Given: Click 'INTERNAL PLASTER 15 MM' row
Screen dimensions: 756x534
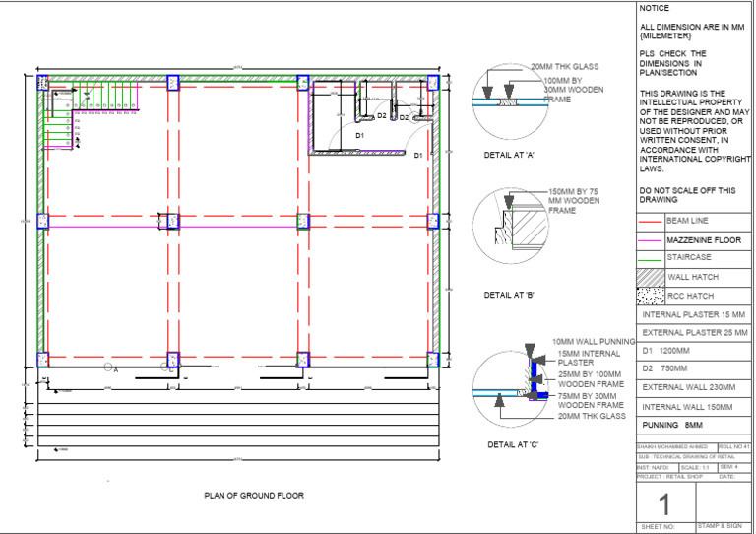Looking at the screenshot, I should [x=693, y=314].
